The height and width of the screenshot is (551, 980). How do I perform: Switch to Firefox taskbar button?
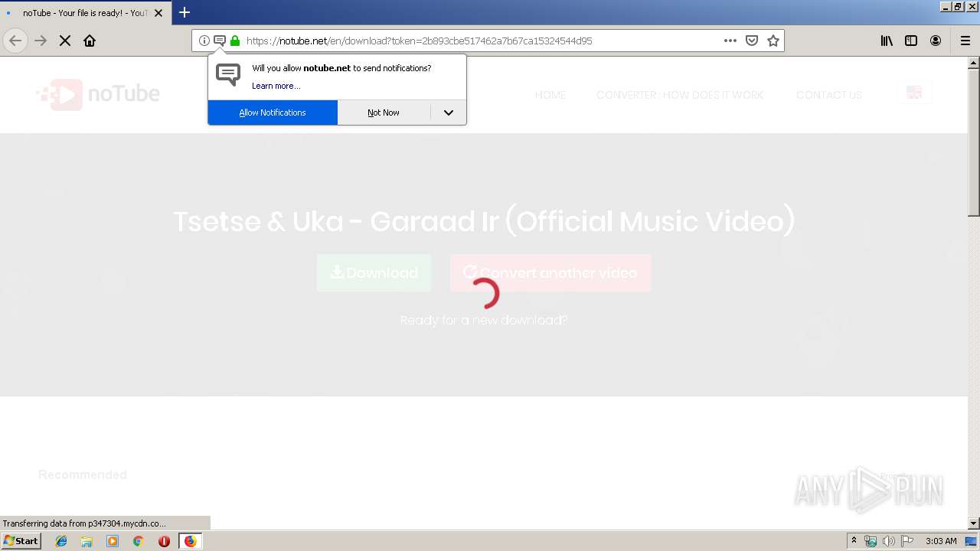190,541
